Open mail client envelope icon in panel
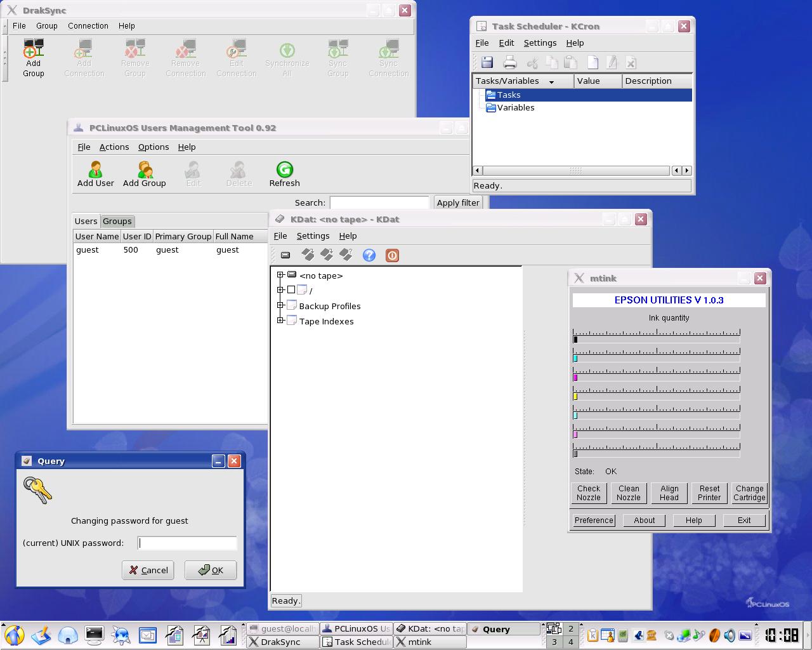The height and width of the screenshot is (650, 812). click(148, 635)
